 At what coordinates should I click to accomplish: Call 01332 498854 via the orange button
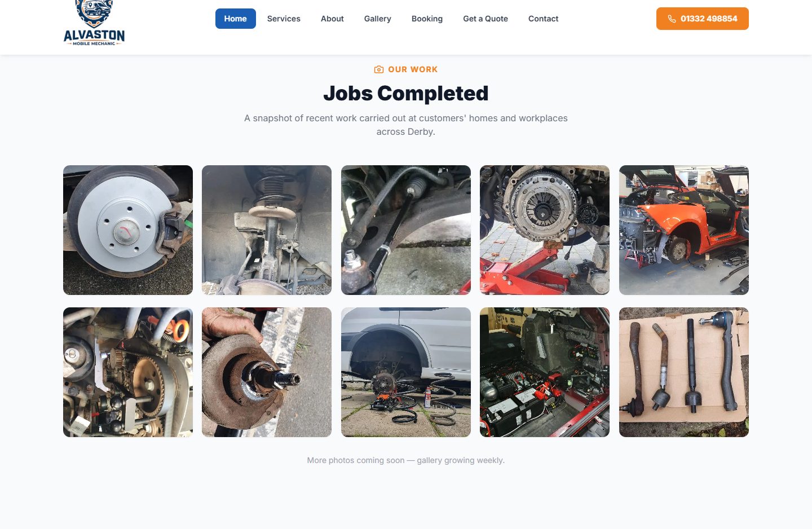[703, 19]
